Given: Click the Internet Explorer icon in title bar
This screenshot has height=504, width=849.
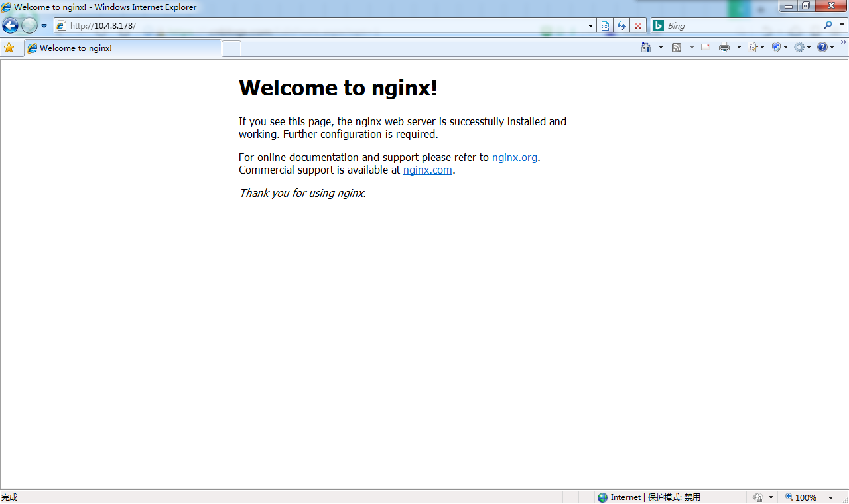Looking at the screenshot, I should [x=6, y=7].
